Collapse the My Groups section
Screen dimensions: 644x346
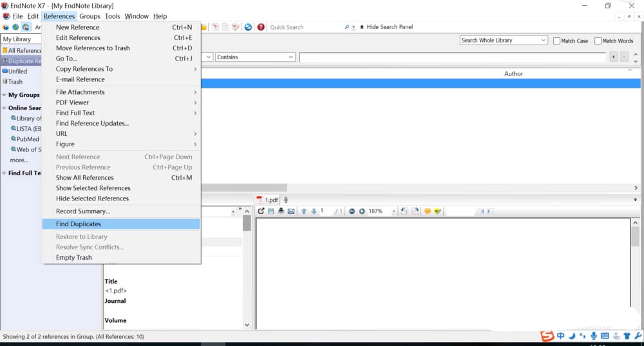pyautogui.click(x=4, y=95)
